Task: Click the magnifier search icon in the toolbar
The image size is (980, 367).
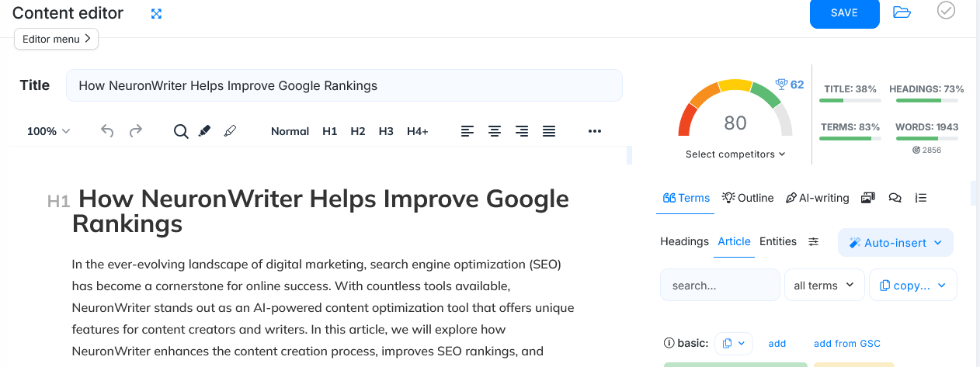Action: pos(180,131)
